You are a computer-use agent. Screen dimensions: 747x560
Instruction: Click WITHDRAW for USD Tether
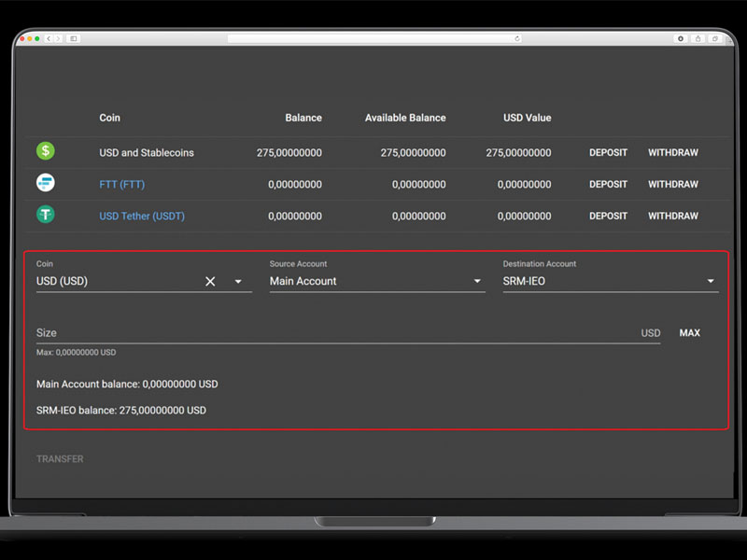(x=672, y=216)
